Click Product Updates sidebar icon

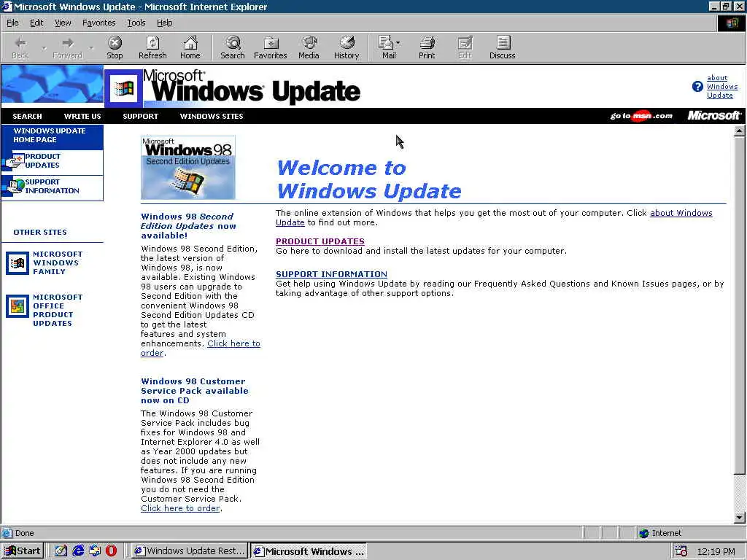(x=15, y=161)
